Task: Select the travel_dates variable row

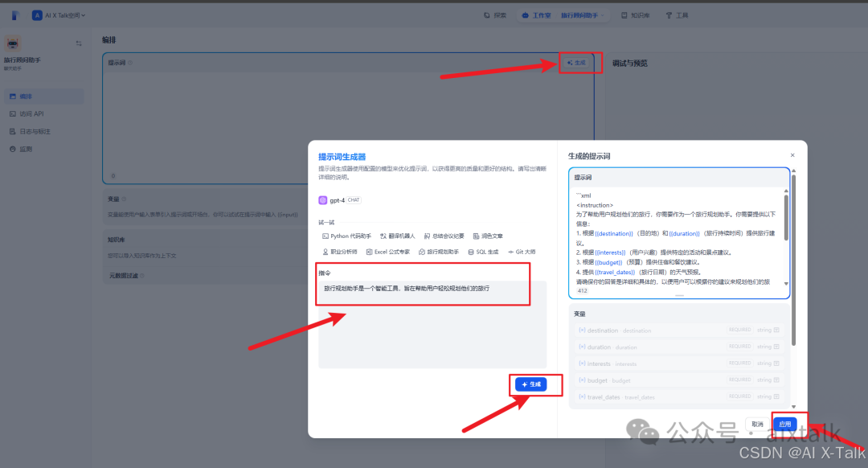Action: pos(678,396)
